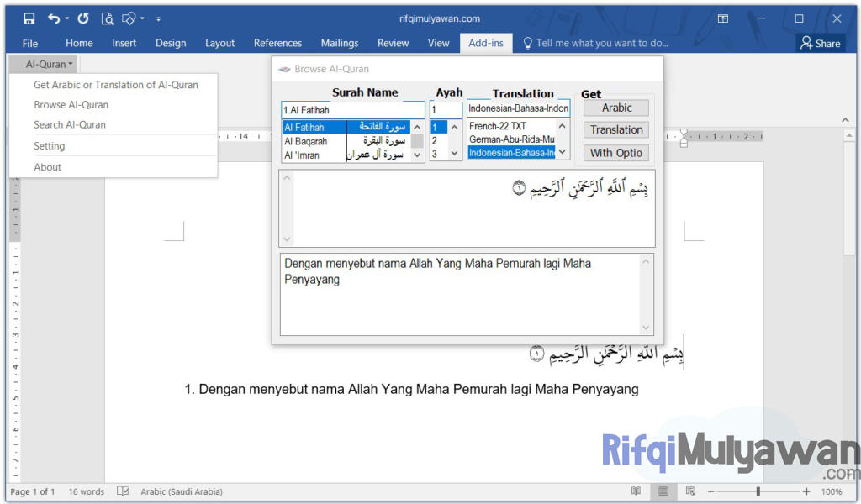Open the References ribbon tab

(277, 43)
